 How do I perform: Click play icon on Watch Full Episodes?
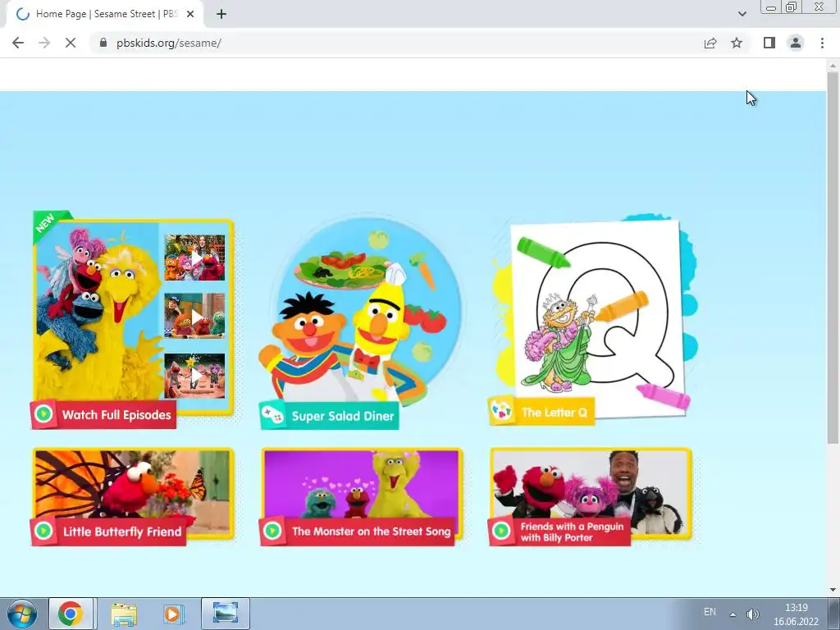pos(43,414)
